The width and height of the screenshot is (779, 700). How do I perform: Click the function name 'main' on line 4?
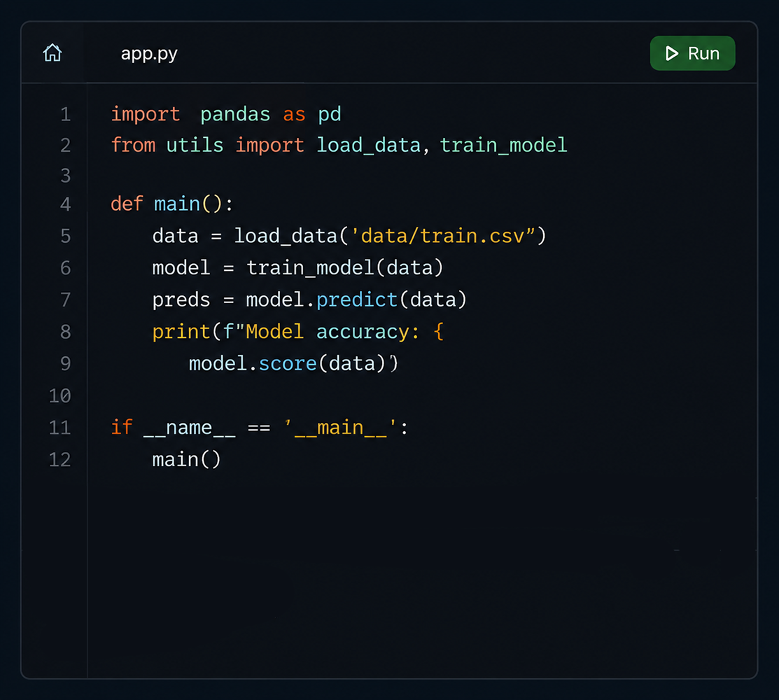coord(177,204)
